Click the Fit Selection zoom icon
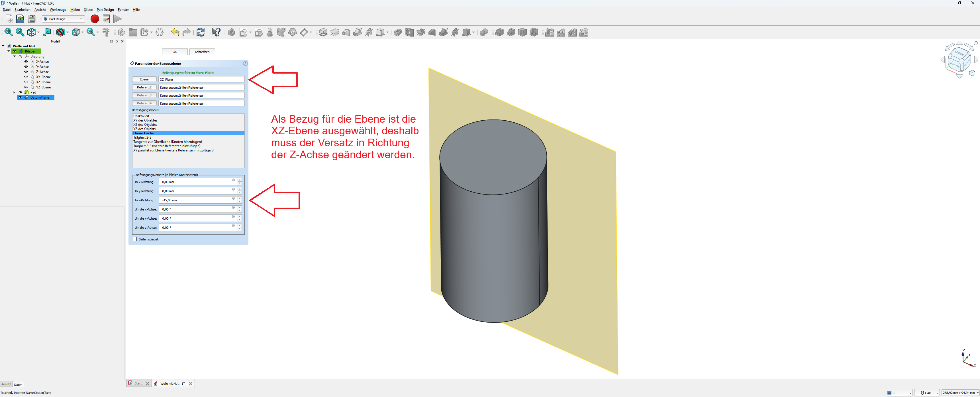The height and width of the screenshot is (397, 980). (20, 33)
